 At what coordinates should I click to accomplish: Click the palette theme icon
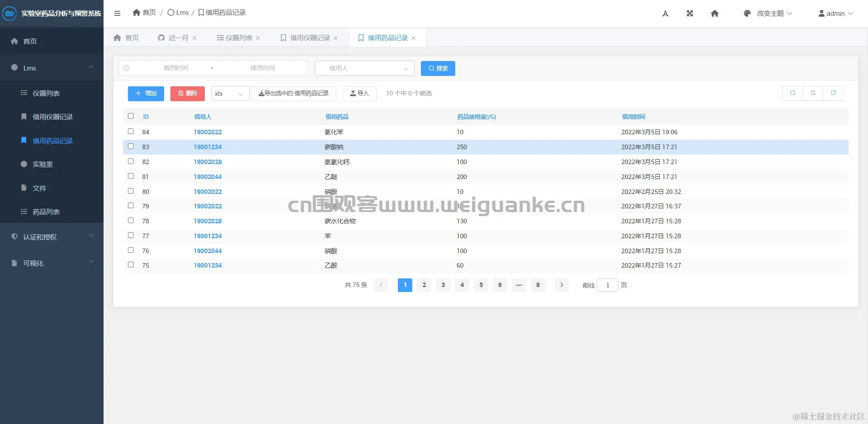pyautogui.click(x=747, y=14)
